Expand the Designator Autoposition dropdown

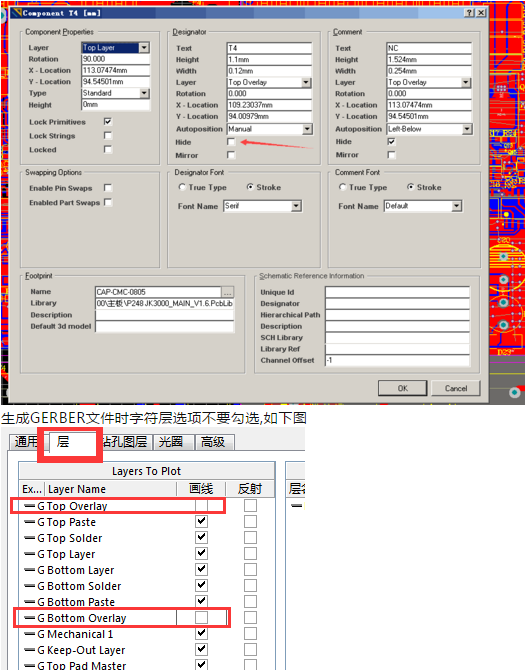click(x=307, y=129)
